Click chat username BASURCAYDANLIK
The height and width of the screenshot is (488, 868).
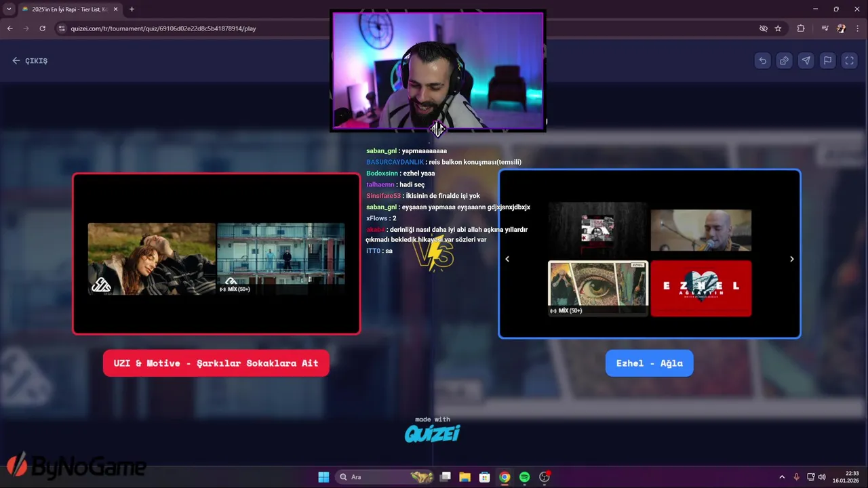pos(395,162)
